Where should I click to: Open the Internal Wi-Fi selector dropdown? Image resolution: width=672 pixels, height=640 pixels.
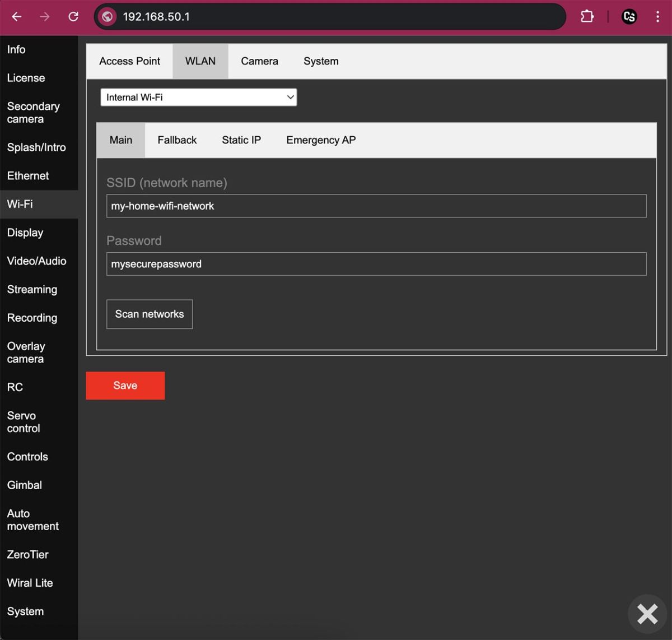(x=198, y=97)
